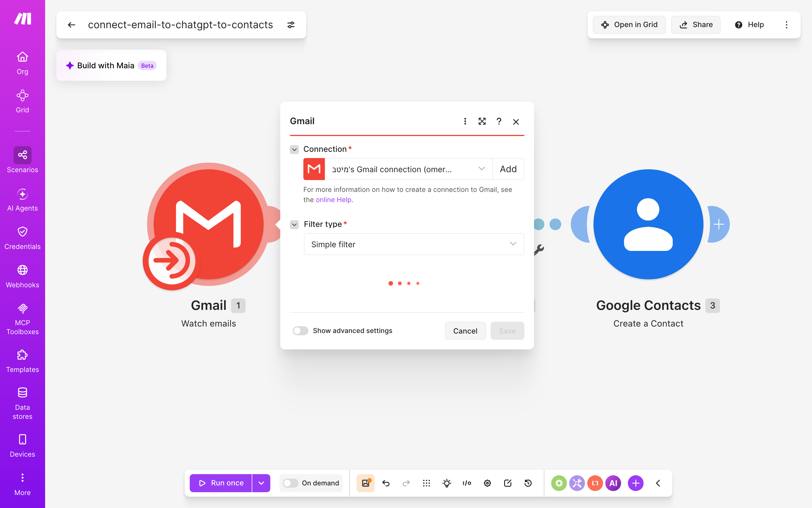Click the purple Tools wrench icon
This screenshot has height=508, width=812.
click(577, 483)
